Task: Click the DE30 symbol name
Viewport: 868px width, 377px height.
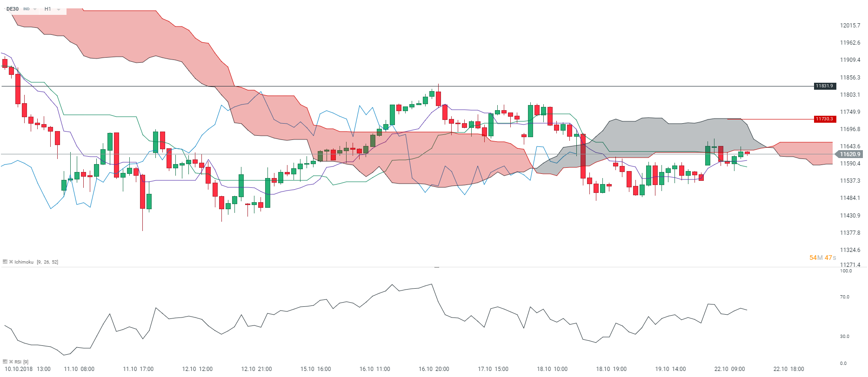Action: click(x=13, y=9)
